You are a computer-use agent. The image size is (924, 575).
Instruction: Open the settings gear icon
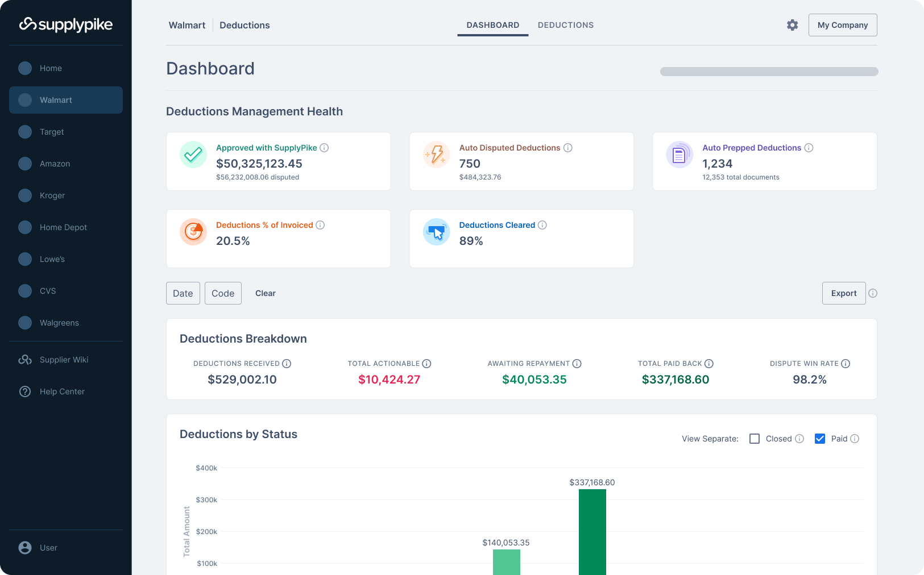click(x=793, y=25)
